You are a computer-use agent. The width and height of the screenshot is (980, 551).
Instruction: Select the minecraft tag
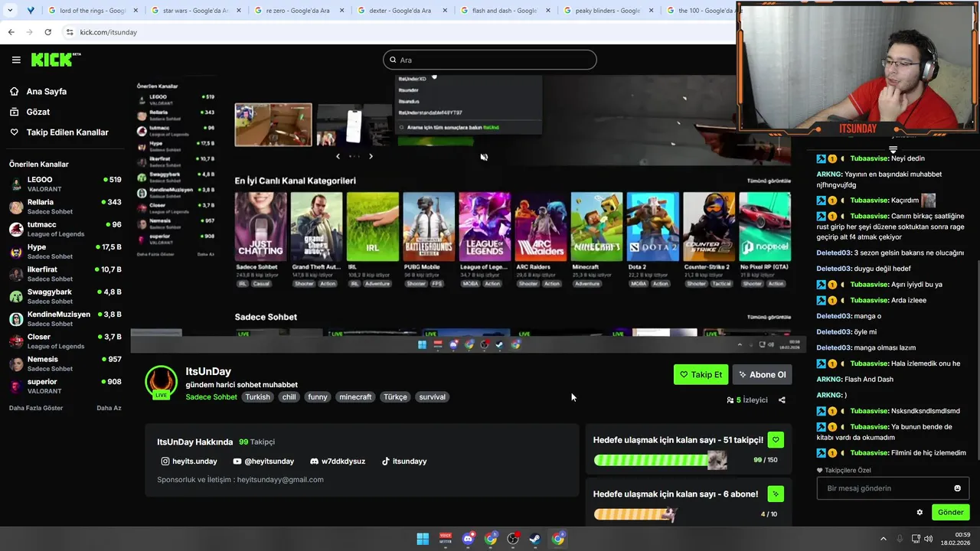355,397
